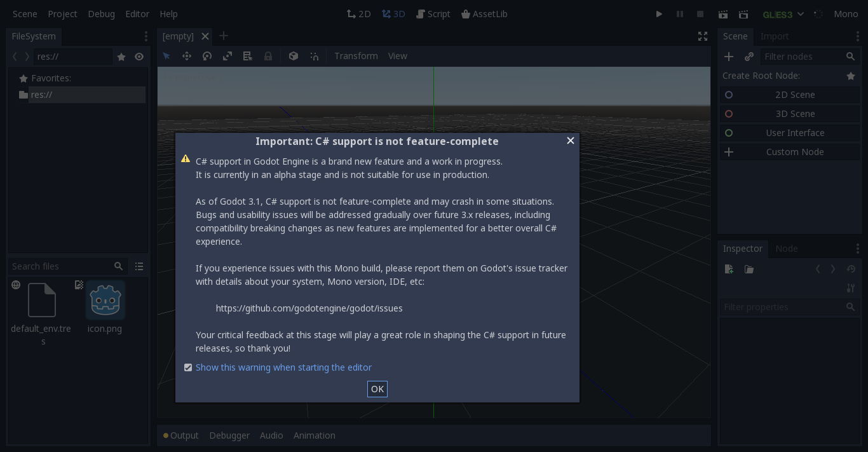This screenshot has width=868, height=452.
Task: Create a User Interface root node
Action: [790, 133]
